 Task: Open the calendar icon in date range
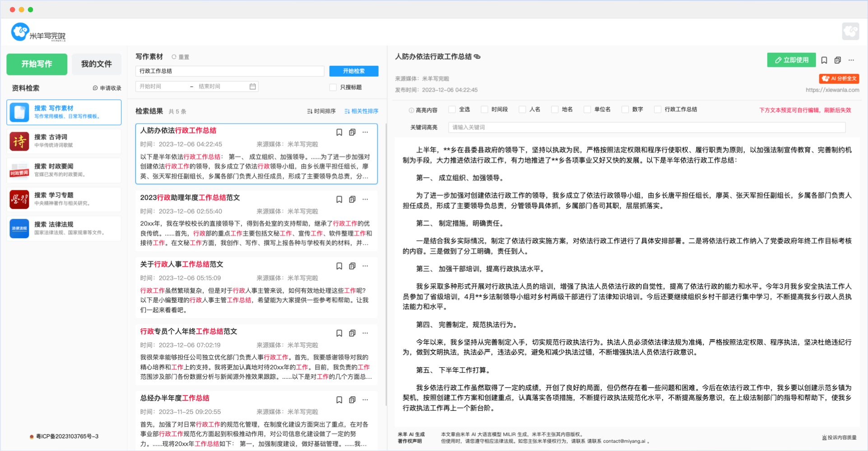click(253, 86)
